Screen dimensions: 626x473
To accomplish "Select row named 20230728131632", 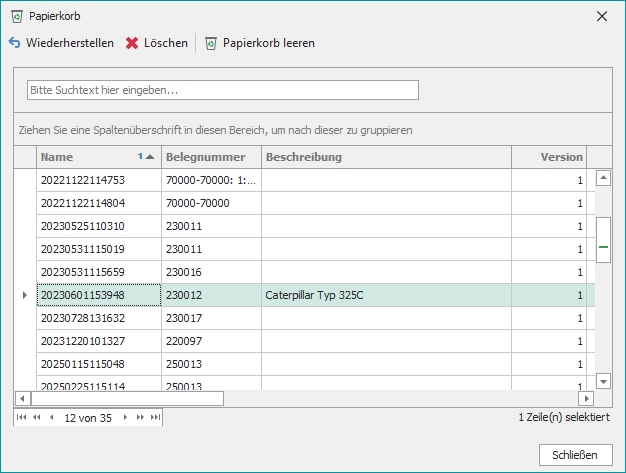I will click(98, 318).
